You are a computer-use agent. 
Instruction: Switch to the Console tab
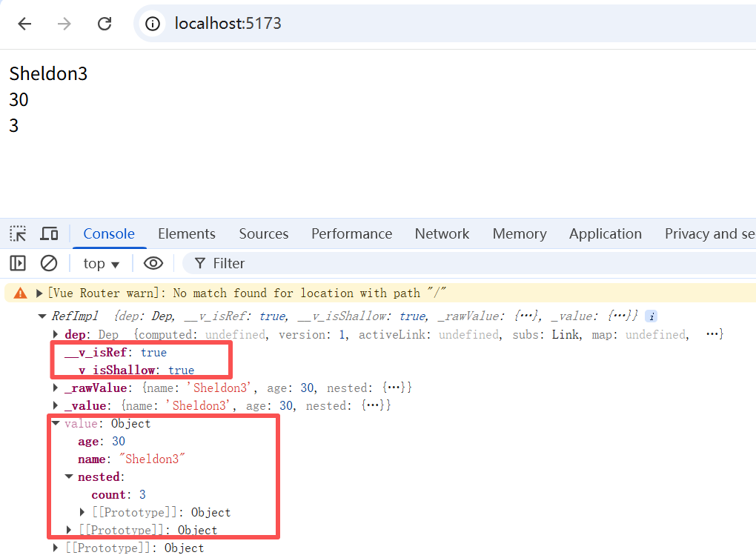point(109,233)
